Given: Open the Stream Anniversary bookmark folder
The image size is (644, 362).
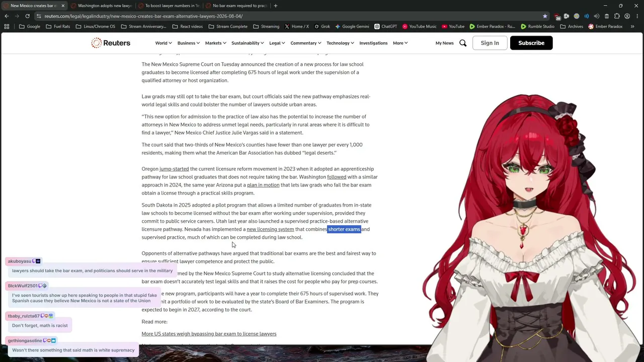Looking at the screenshot, I should point(143,27).
